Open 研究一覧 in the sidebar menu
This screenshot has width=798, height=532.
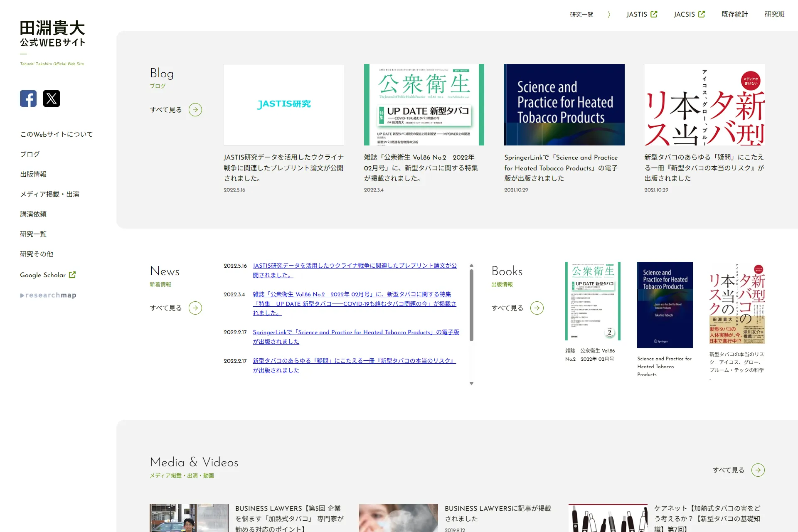coord(33,234)
